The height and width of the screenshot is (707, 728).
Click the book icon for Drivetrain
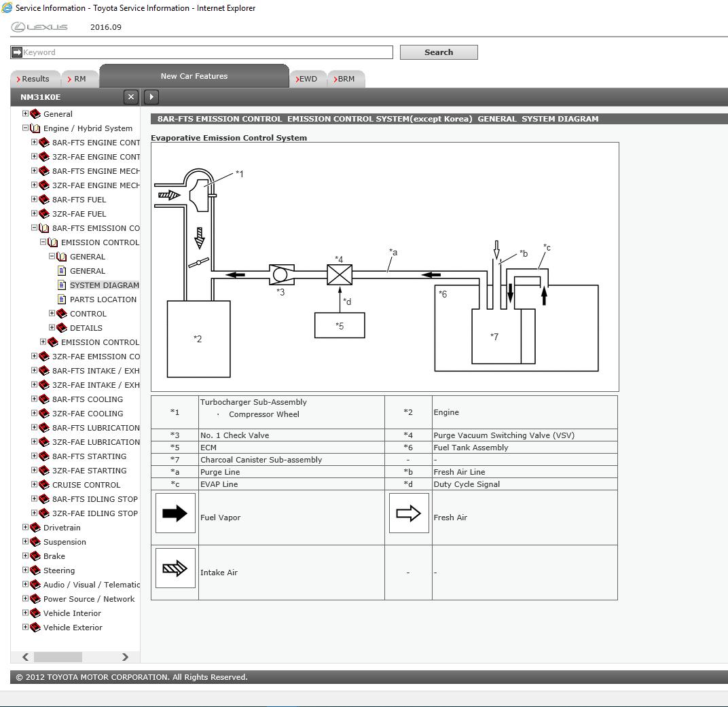pyautogui.click(x=35, y=527)
